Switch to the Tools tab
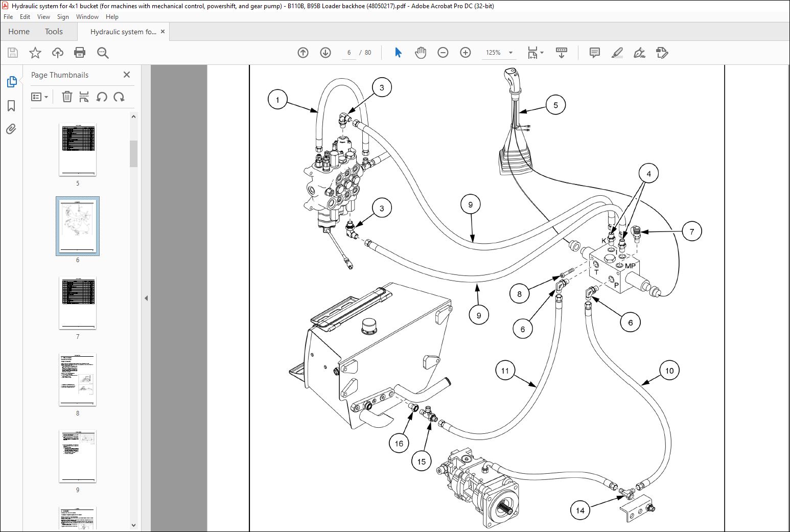Image resolution: width=790 pixels, height=532 pixels. [54, 32]
